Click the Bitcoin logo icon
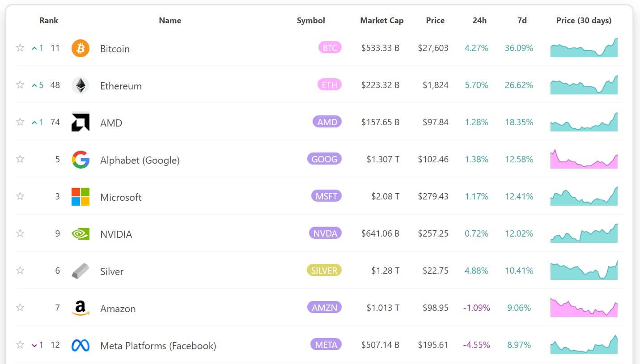Viewport: 640px width, 364px height. pyautogui.click(x=81, y=48)
